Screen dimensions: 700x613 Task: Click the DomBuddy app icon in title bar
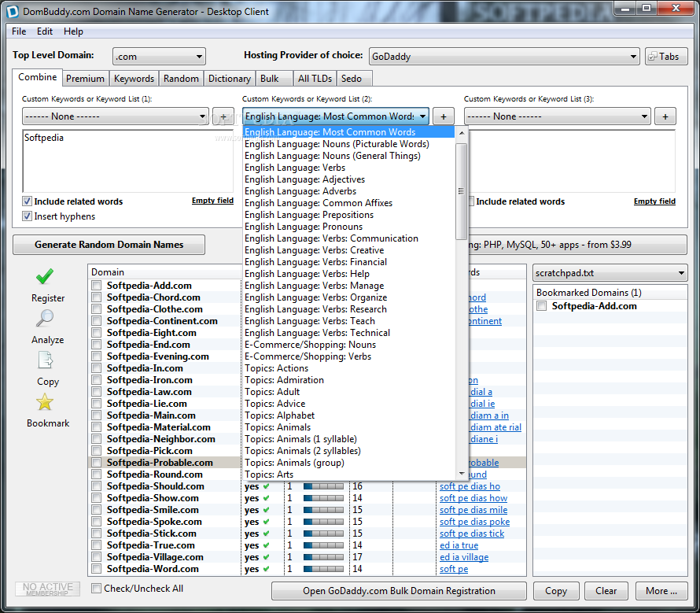point(13,12)
